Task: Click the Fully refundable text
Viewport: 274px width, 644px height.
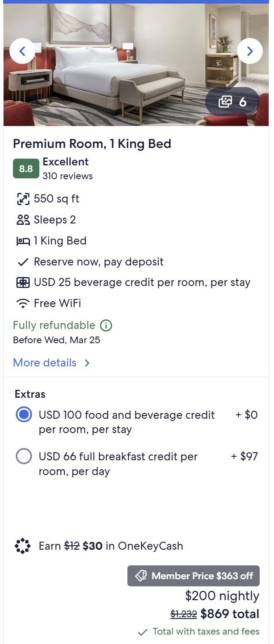Action: coord(54,325)
